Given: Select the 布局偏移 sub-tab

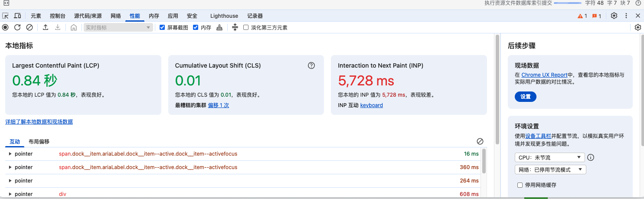Looking at the screenshot, I should pyautogui.click(x=39, y=141).
